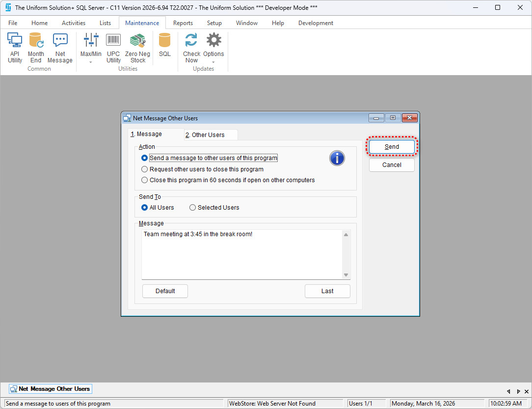Open the Reports ribbon tab
The image size is (532, 409).
pyautogui.click(x=183, y=23)
